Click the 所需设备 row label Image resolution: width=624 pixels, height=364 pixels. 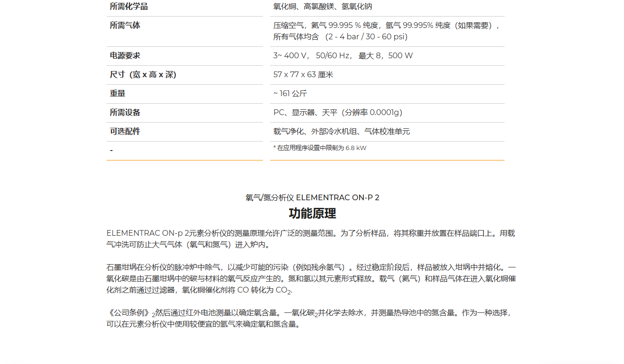[x=125, y=113]
